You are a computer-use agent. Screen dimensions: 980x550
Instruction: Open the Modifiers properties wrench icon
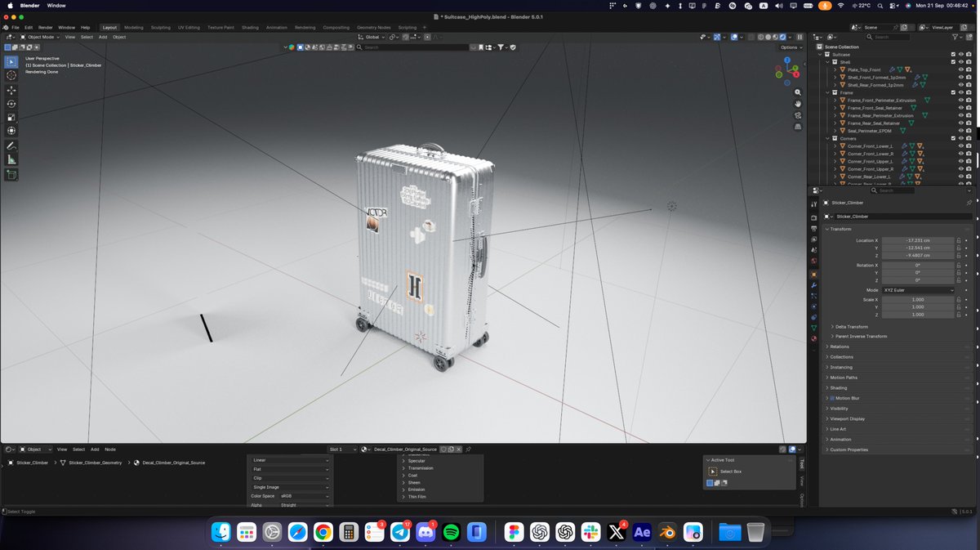[813, 285]
